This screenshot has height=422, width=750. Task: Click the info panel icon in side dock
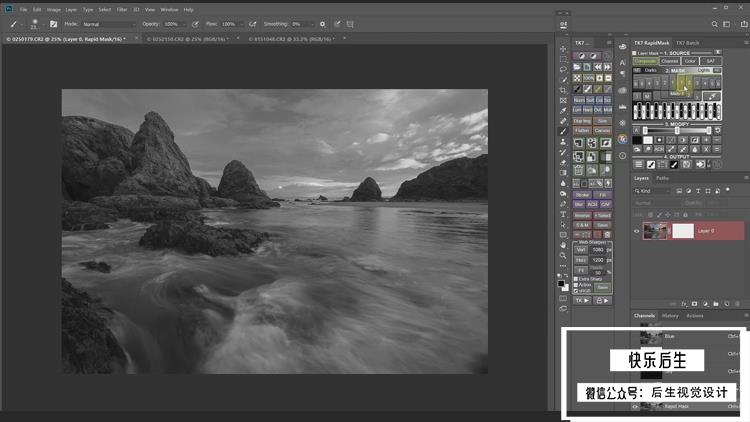click(x=622, y=155)
